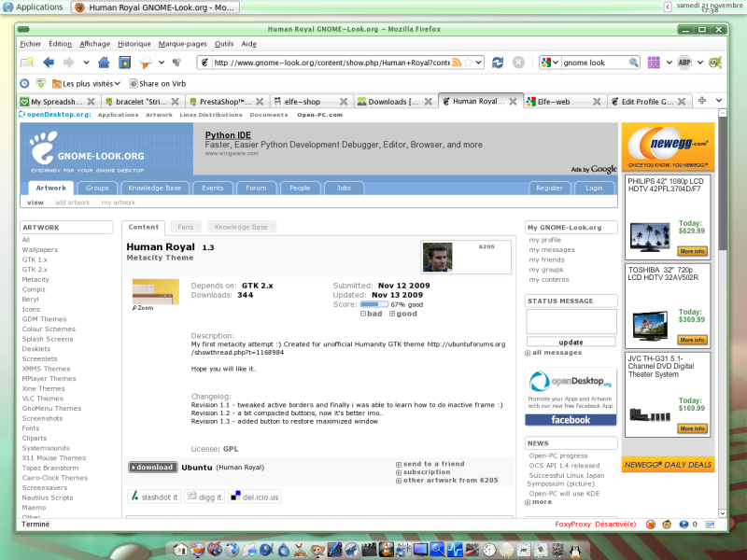Click the Human Royal preview thumbnail
The height and width of the screenshot is (560, 747).
pos(156,291)
